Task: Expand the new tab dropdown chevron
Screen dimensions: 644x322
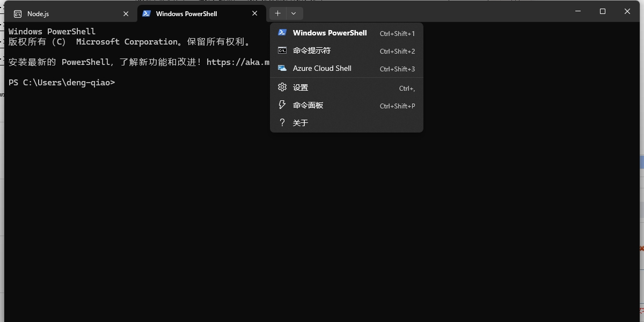Action: click(293, 13)
